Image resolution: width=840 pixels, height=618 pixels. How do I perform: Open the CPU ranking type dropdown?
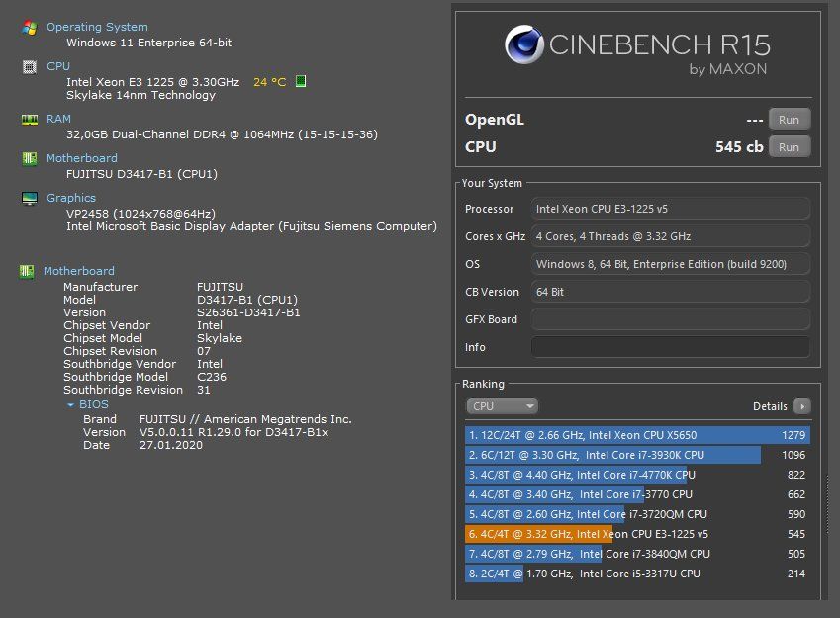[502, 406]
